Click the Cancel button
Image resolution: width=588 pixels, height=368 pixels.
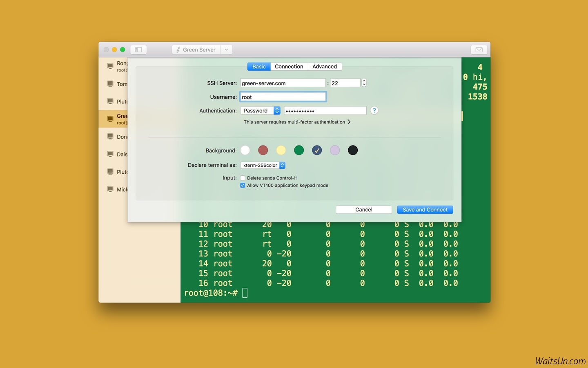(363, 210)
